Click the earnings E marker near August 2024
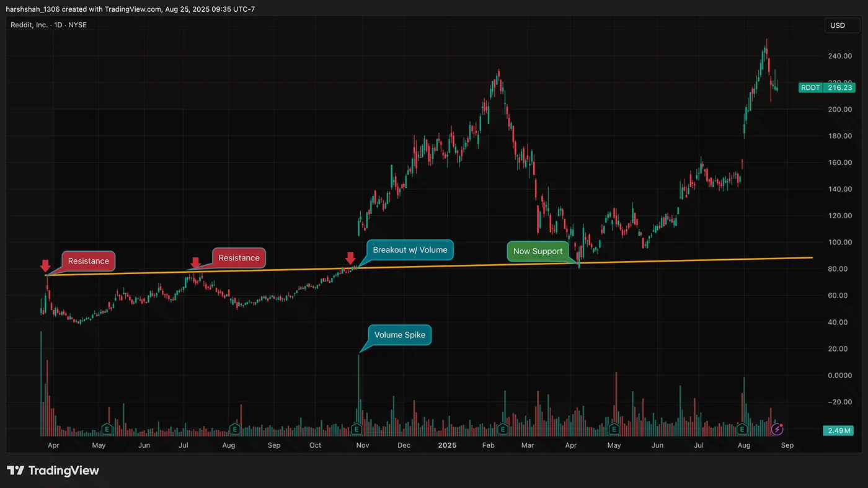This screenshot has width=868, height=488. pyautogui.click(x=234, y=428)
